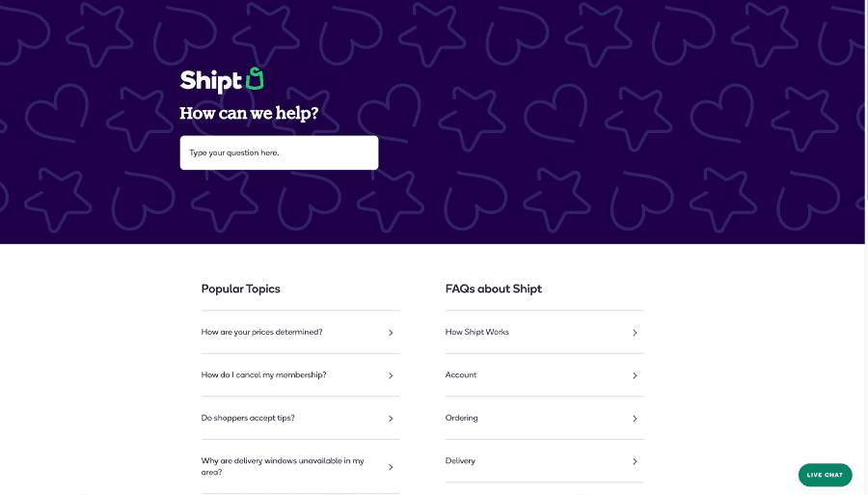Expand the Delivery category chevron
Screen dimensions: 868x495
pos(635,461)
